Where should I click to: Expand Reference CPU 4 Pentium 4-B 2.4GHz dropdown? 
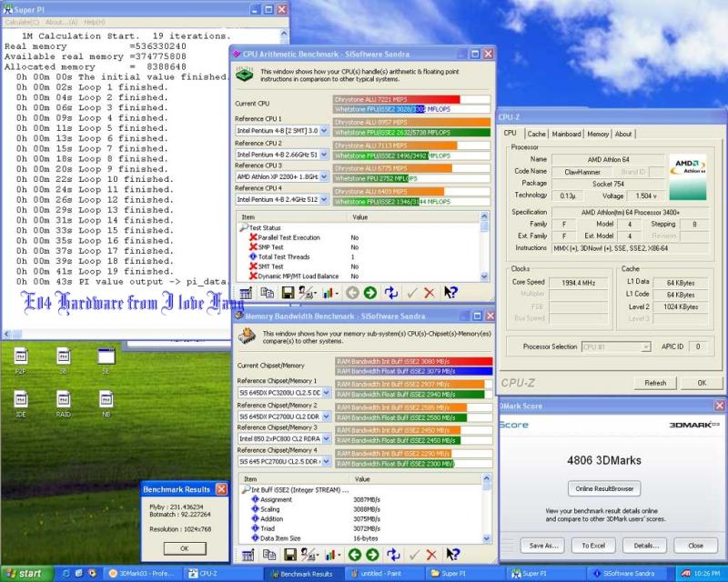pos(324,199)
